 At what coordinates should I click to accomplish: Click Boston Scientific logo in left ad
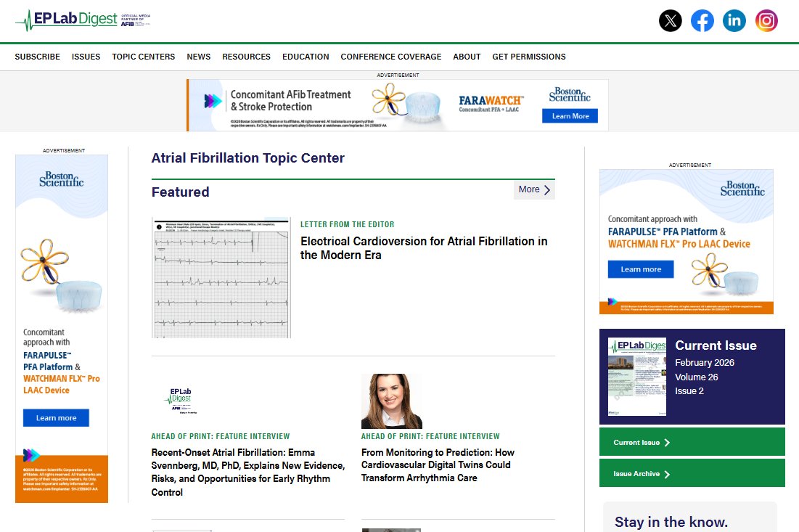pos(61,179)
